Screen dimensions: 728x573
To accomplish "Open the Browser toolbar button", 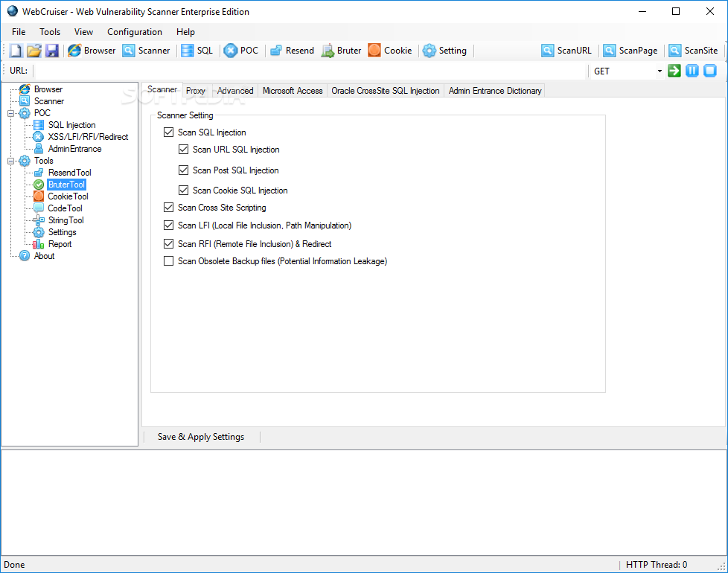I will click(92, 51).
